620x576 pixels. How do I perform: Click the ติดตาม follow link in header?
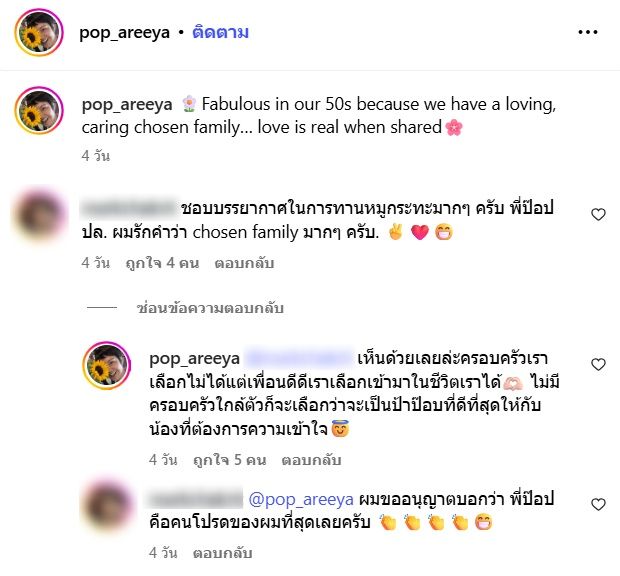click(x=220, y=32)
